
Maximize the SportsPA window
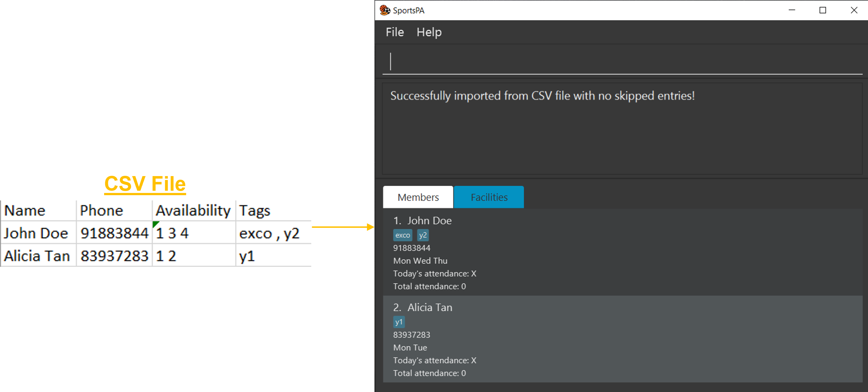[x=822, y=10]
